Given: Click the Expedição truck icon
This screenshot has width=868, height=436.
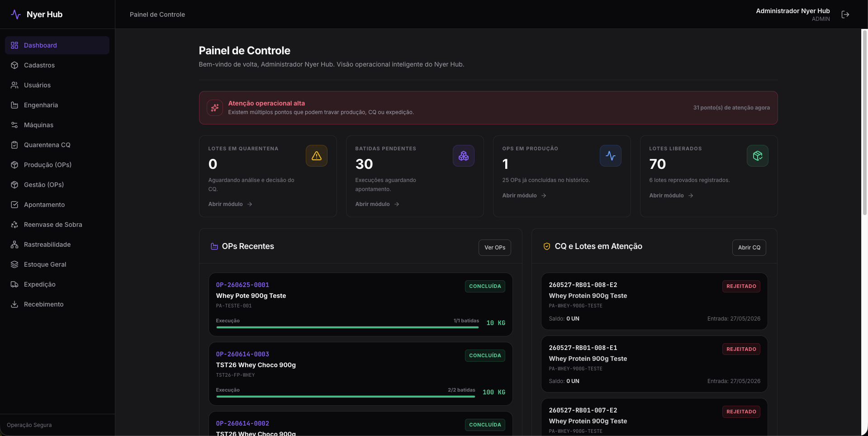Looking at the screenshot, I should 14,284.
